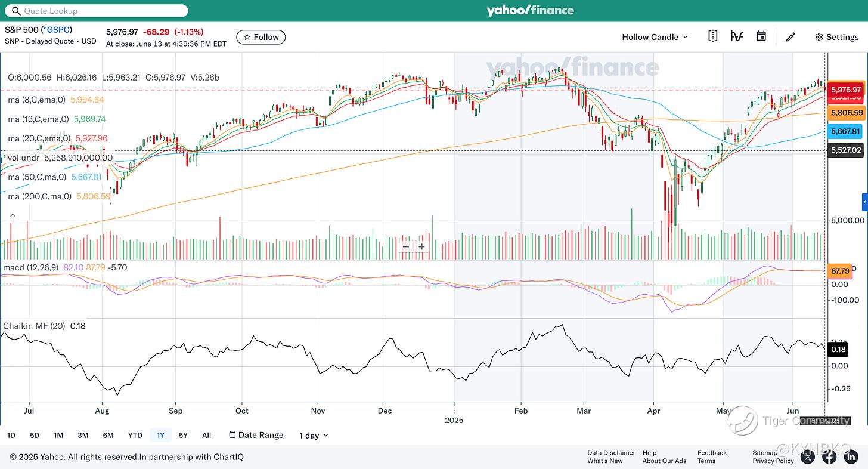Show All time range
The width and height of the screenshot is (868, 469).
click(x=206, y=435)
